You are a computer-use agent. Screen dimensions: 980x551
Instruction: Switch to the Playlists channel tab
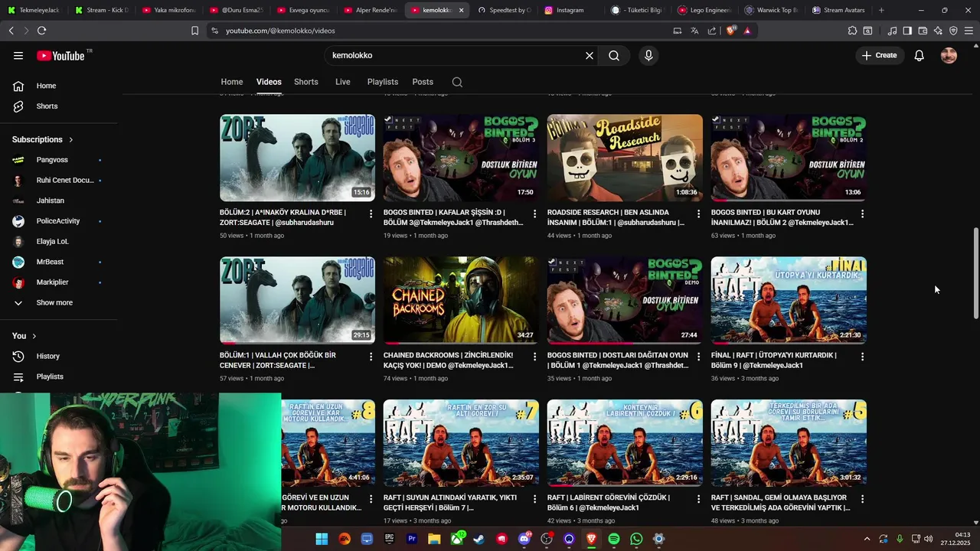pyautogui.click(x=383, y=82)
